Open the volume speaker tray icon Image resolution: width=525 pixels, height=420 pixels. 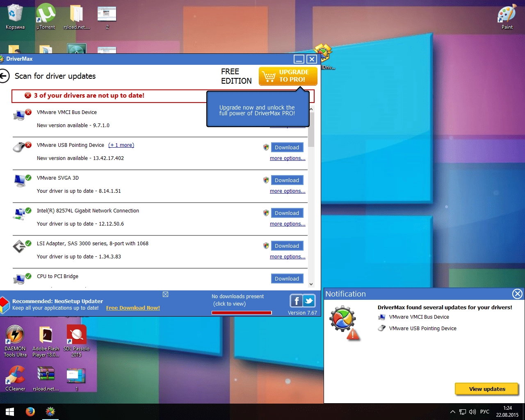[x=472, y=412]
